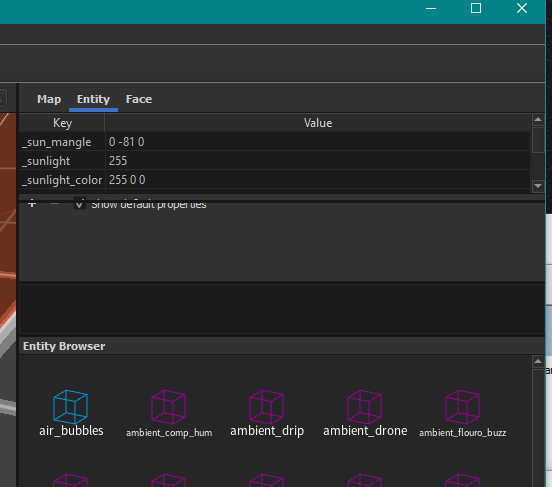Maximize the application window
This screenshot has width=552, height=487.
pos(476,8)
